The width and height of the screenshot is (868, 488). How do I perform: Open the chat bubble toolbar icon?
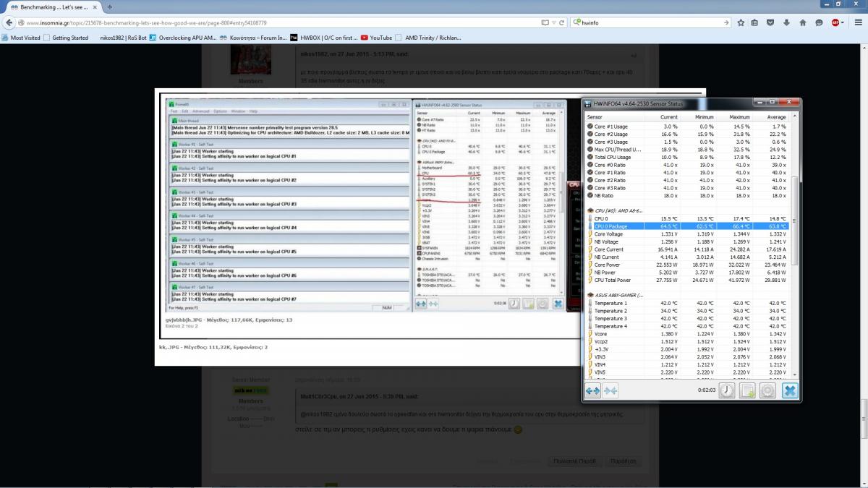tap(819, 22)
